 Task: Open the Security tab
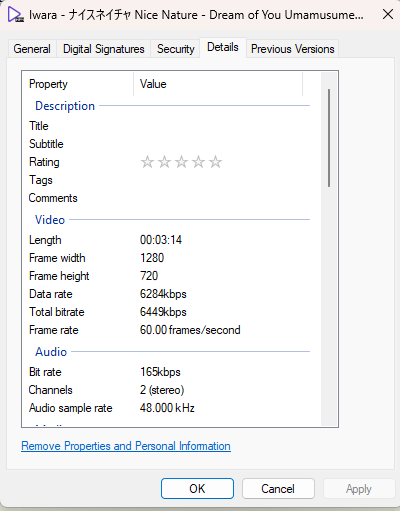(x=176, y=49)
